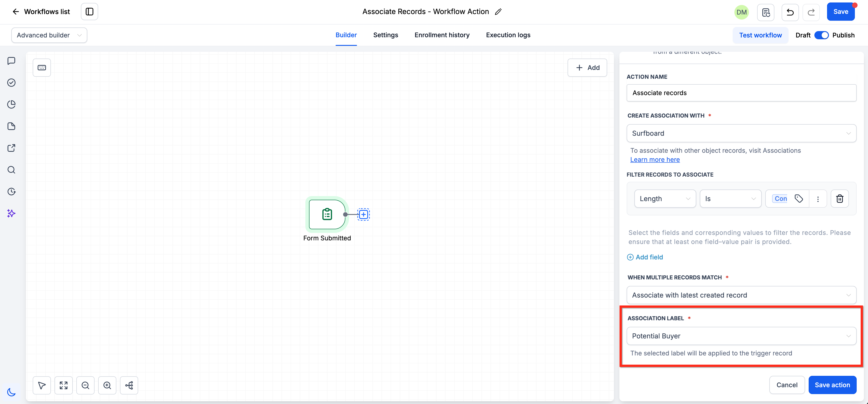
Task: Toggle Draft/Publish switch
Action: pyautogui.click(x=821, y=35)
